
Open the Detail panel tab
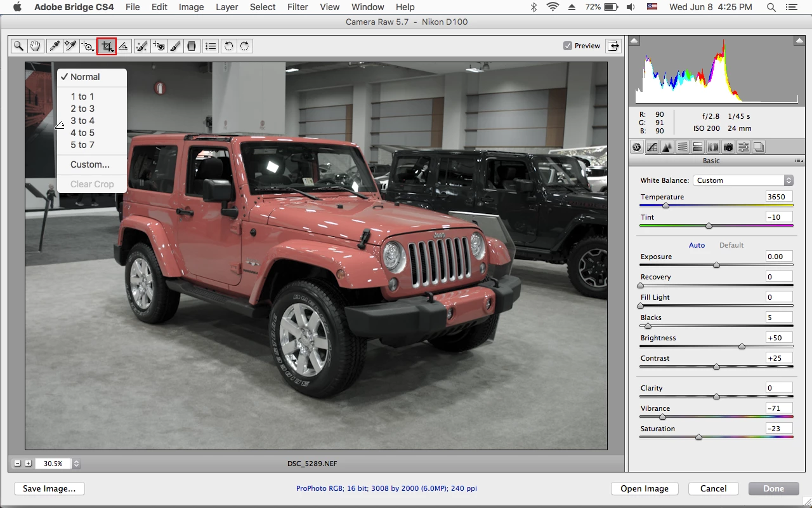667,147
